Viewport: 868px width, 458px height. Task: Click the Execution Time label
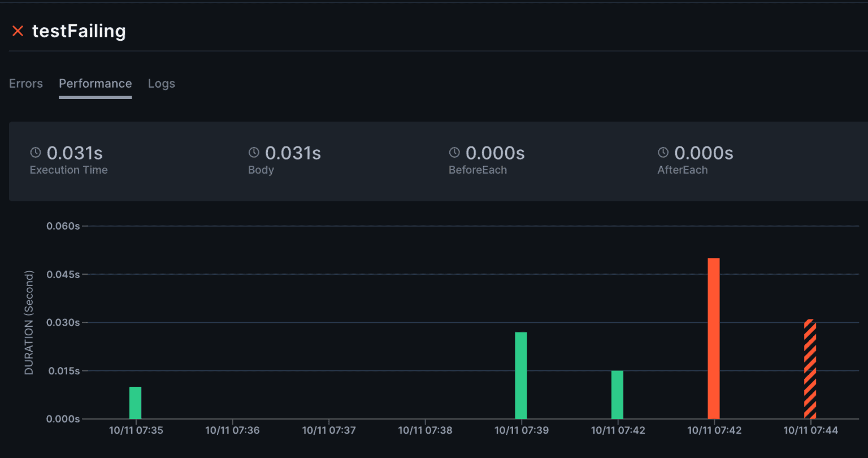tap(68, 170)
